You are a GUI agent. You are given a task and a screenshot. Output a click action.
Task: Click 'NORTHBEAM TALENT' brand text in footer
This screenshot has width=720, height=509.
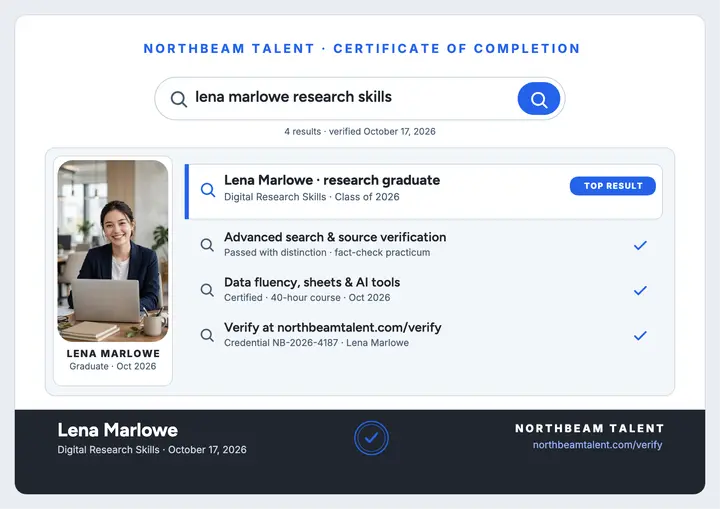coord(590,428)
